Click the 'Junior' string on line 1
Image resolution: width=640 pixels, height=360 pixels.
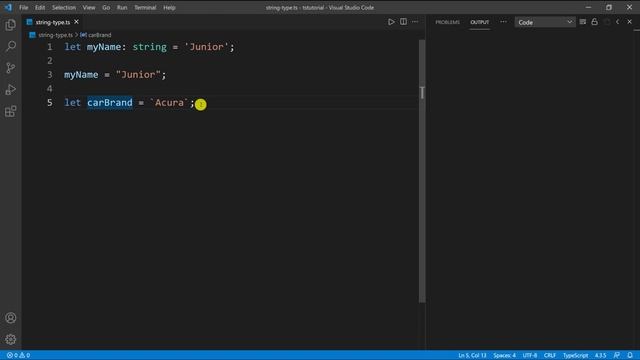(x=207, y=47)
